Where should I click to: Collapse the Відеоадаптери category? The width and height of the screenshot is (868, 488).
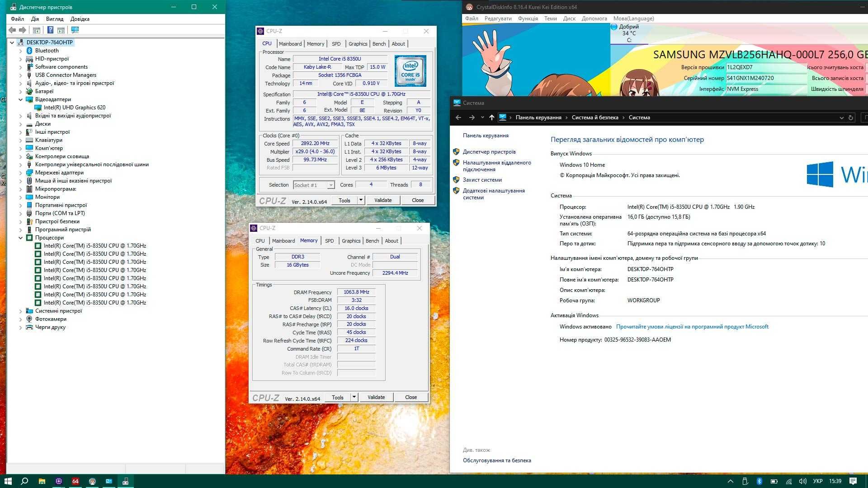(x=20, y=99)
